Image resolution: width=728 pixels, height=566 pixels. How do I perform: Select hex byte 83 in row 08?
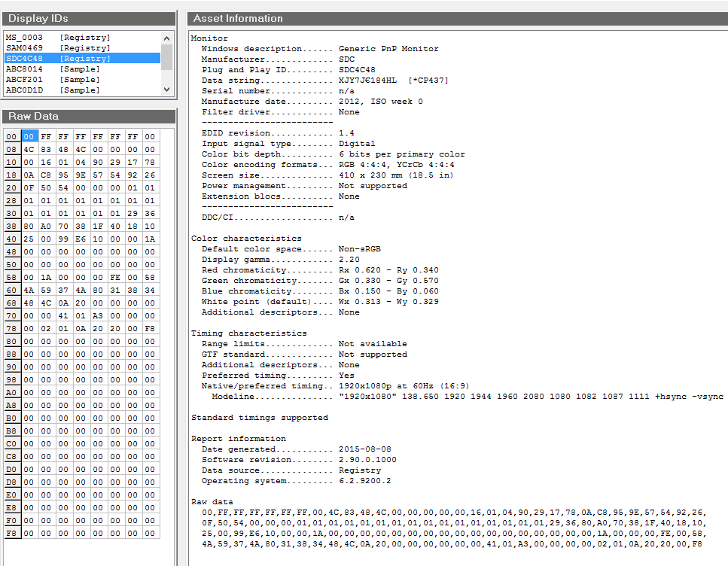pyautogui.click(x=46, y=150)
